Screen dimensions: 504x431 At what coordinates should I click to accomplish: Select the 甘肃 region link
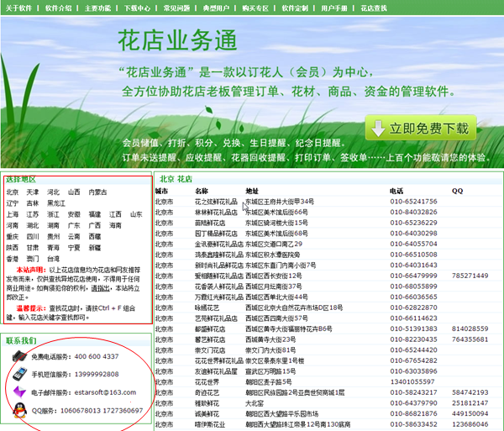(x=33, y=248)
